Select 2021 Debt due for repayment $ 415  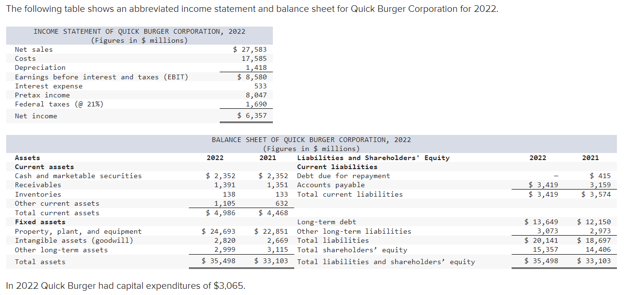pos(600,176)
